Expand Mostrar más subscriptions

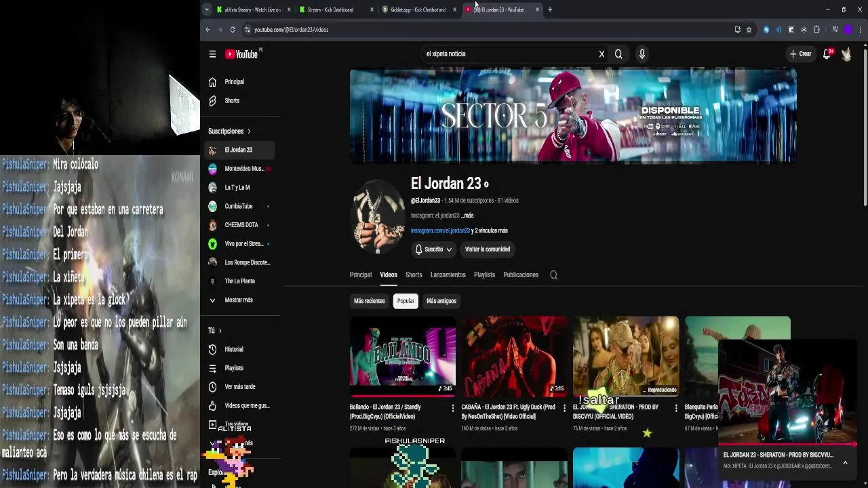[x=239, y=300]
